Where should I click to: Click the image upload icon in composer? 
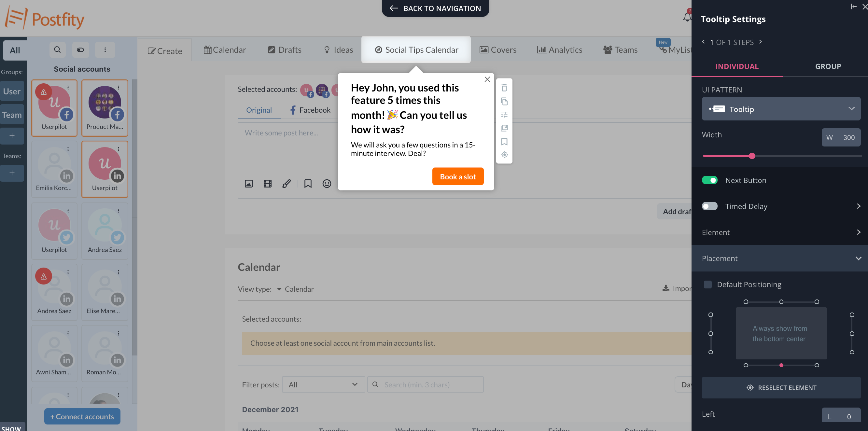click(249, 184)
